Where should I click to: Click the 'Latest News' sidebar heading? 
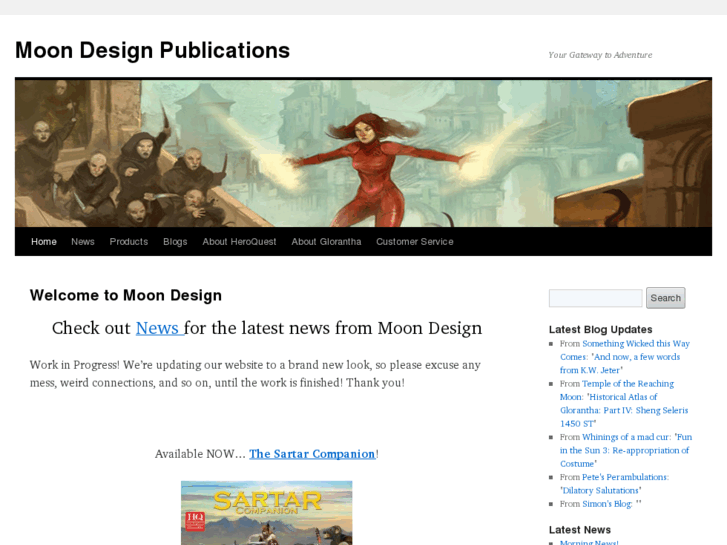coord(580,530)
